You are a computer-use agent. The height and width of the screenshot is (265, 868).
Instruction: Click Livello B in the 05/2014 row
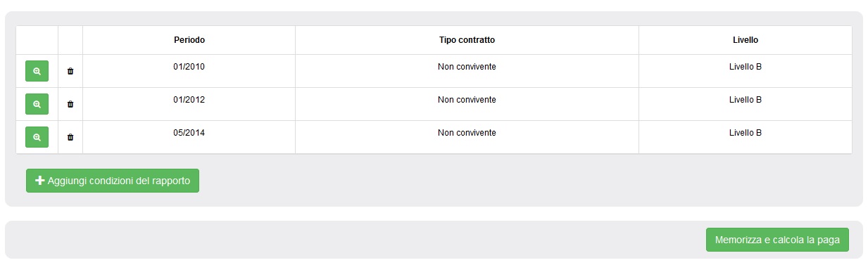[x=746, y=133]
